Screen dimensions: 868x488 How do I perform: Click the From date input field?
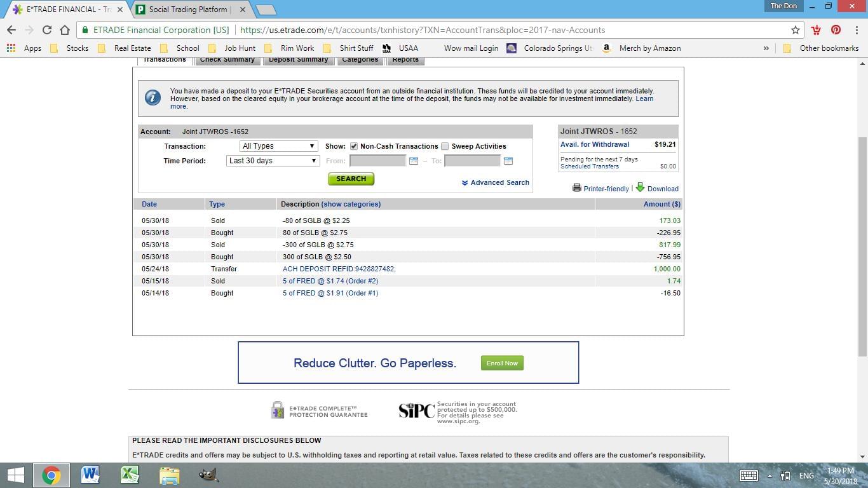(x=377, y=161)
